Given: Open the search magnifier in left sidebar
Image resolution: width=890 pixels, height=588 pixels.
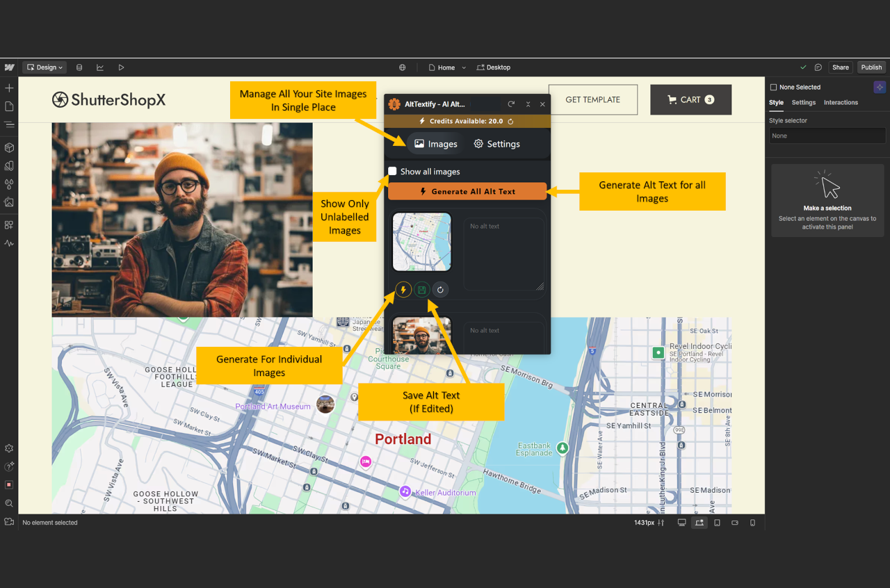Looking at the screenshot, I should (x=9, y=503).
